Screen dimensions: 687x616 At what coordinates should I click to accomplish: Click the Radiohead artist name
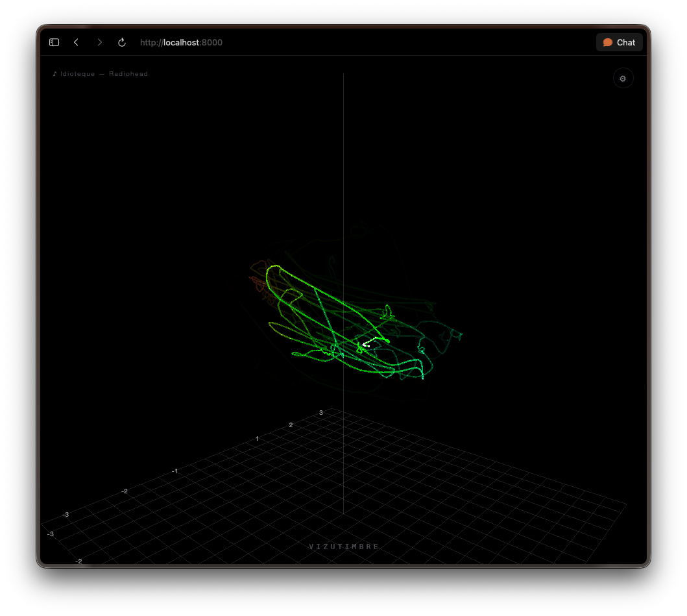128,73
